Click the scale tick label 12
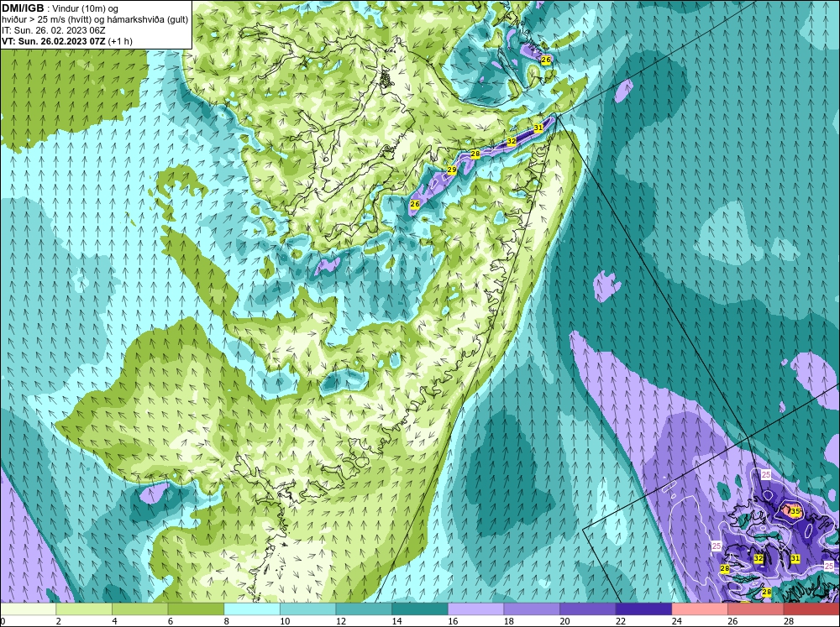840x627 pixels. pos(340,621)
